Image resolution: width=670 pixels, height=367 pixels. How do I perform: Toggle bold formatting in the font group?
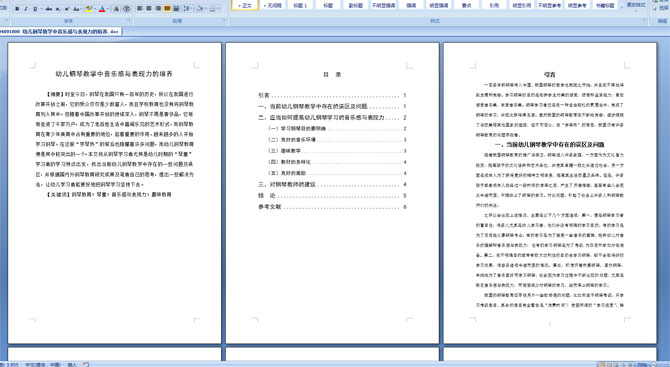click(x=17, y=9)
